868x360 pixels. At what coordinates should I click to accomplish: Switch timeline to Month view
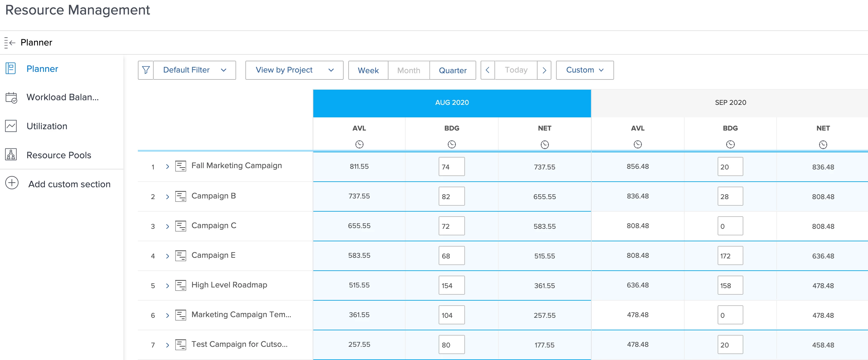(408, 70)
